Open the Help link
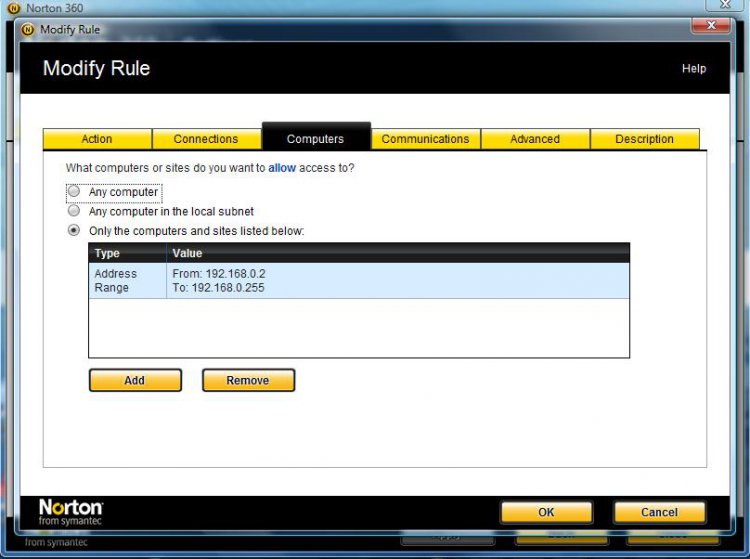The height and width of the screenshot is (559, 750). [x=693, y=69]
